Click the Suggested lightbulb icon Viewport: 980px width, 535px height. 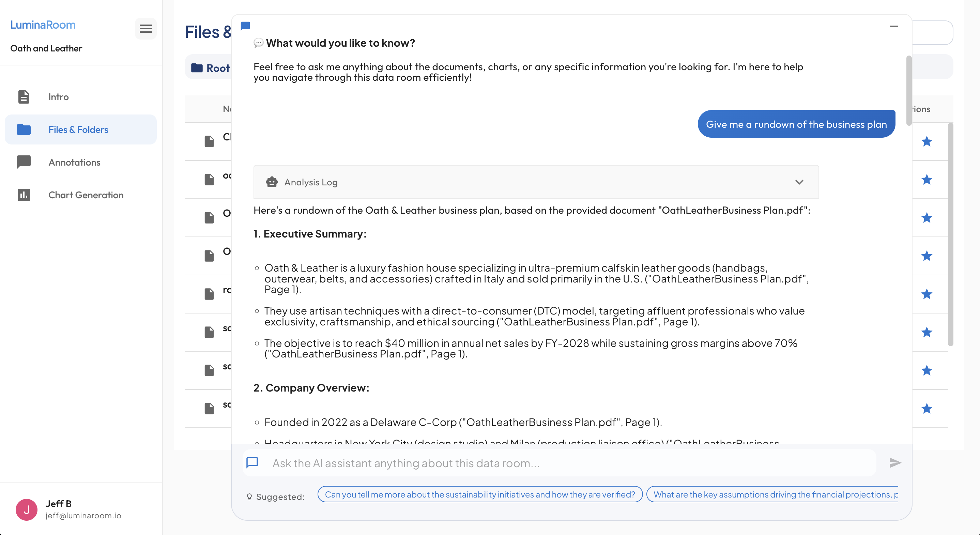[249, 496]
